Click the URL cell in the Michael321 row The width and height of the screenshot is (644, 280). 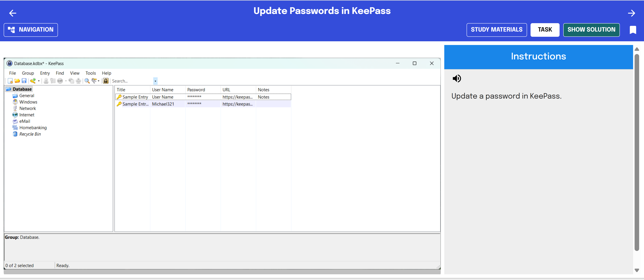tap(237, 104)
